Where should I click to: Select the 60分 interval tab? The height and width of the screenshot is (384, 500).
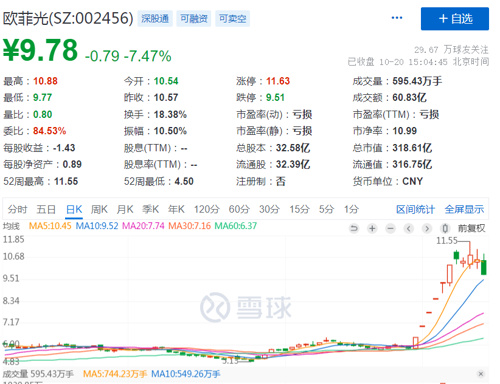coord(239,209)
